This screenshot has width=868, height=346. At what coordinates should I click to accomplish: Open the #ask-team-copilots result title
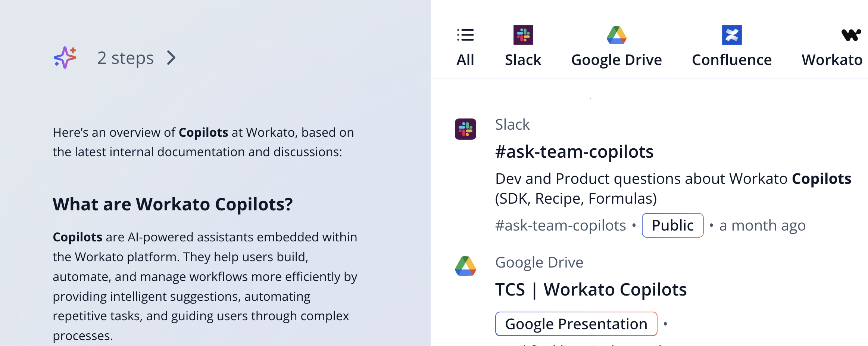click(x=574, y=152)
